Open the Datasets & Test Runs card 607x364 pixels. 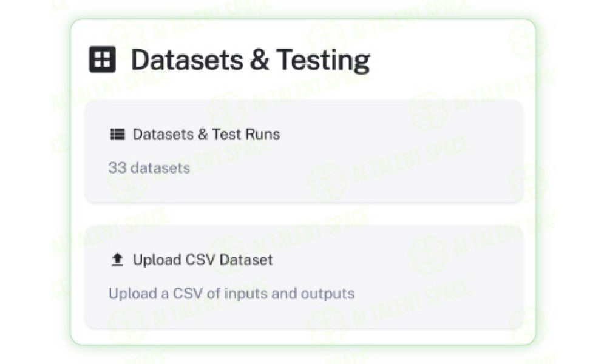304,151
